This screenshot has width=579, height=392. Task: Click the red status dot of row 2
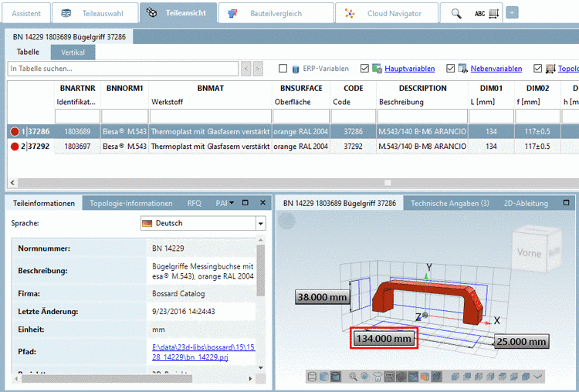[x=15, y=146]
